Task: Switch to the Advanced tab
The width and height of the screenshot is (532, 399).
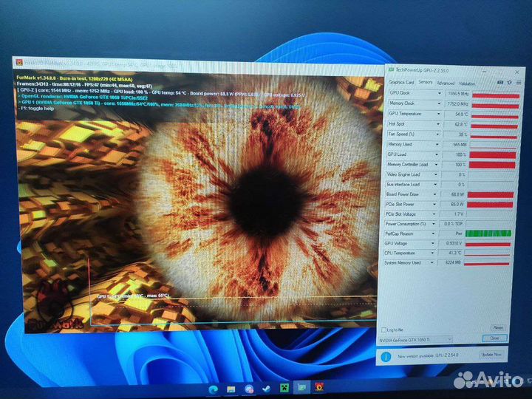Action: 446,83
